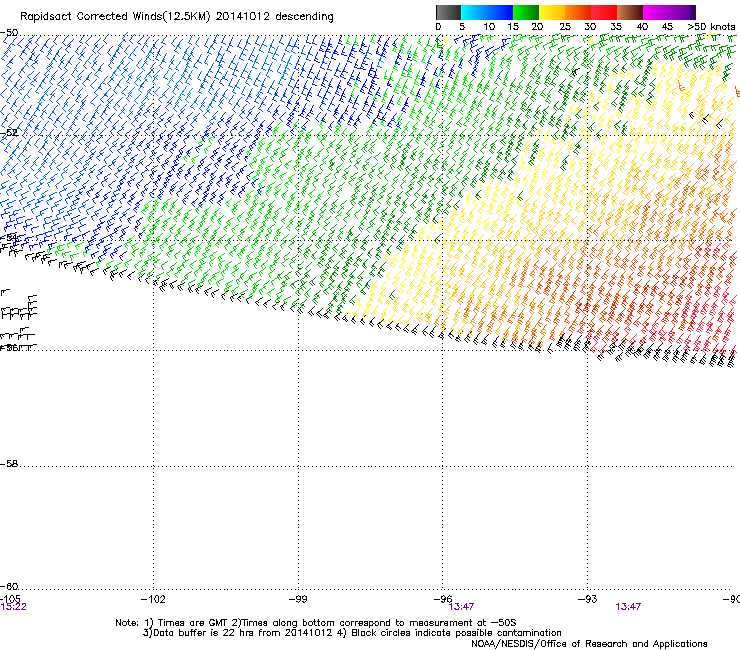Click the '-102' longitude axis label
The image size is (740, 650).
(x=153, y=599)
